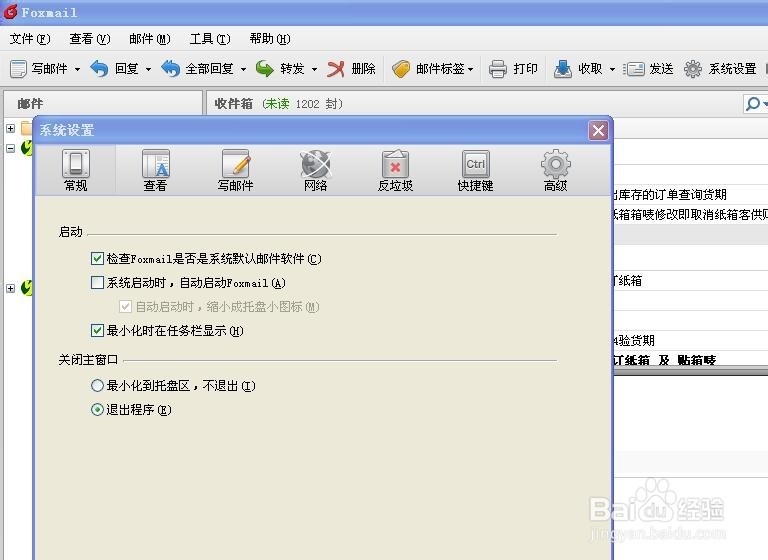Open the 查看(V) menu

(90, 39)
